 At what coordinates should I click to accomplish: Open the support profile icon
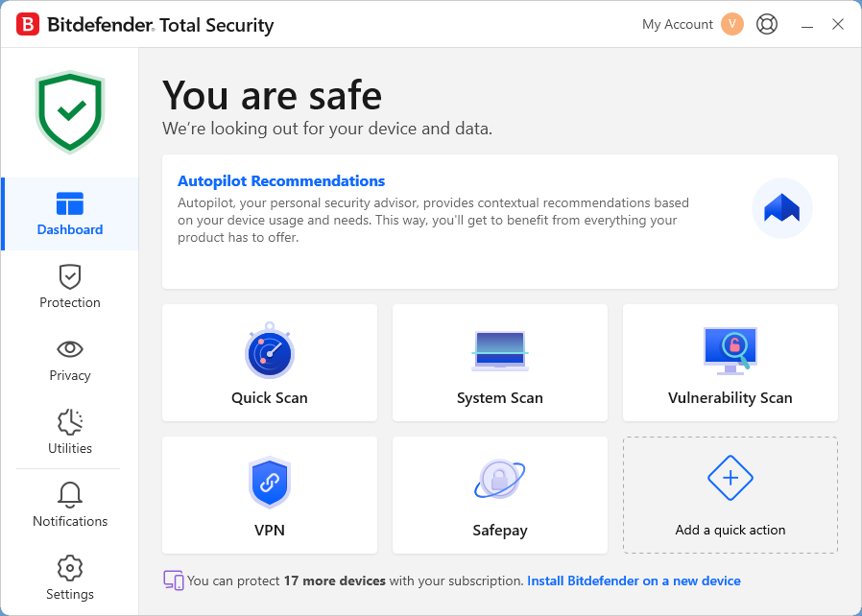tap(766, 24)
